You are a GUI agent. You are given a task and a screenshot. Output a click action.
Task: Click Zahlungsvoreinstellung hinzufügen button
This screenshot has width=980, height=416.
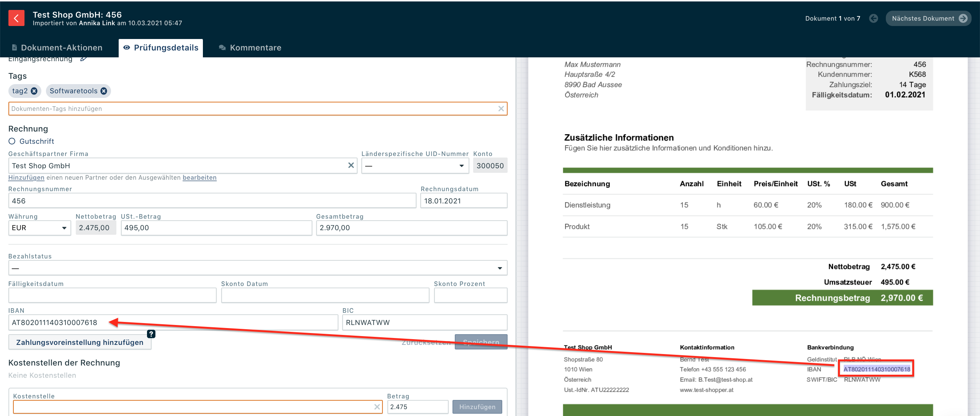click(x=80, y=342)
